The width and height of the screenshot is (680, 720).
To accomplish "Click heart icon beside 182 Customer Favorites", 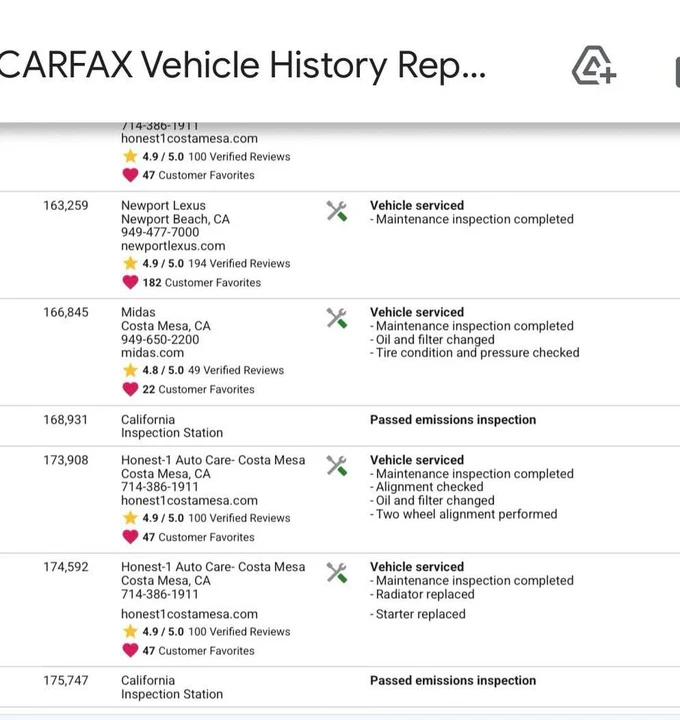I will pos(130,282).
